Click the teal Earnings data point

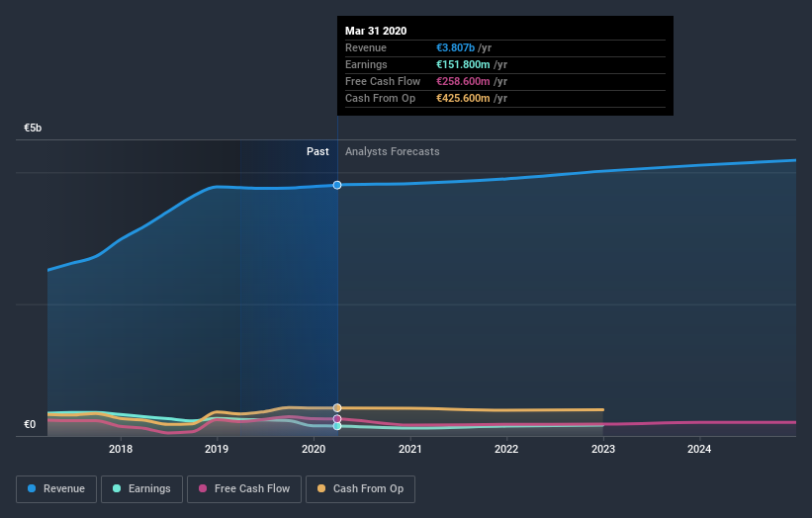tap(337, 426)
